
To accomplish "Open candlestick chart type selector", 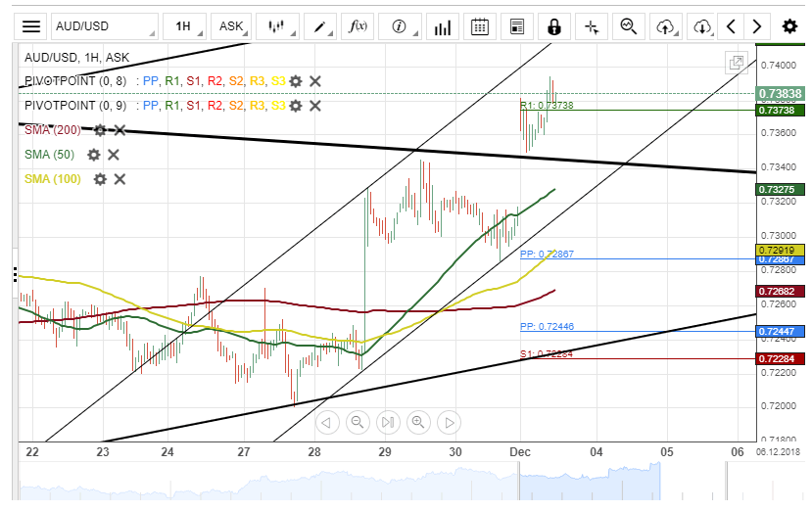I will [x=278, y=26].
